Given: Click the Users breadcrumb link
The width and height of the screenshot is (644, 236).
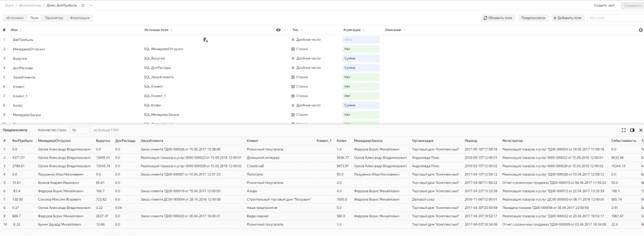Looking at the screenshot, I should pos(9,5).
